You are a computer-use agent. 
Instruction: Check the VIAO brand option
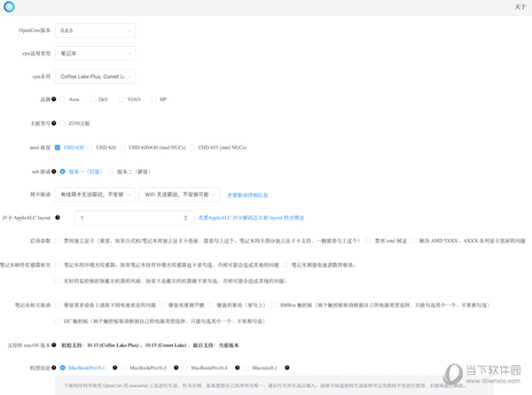point(121,99)
